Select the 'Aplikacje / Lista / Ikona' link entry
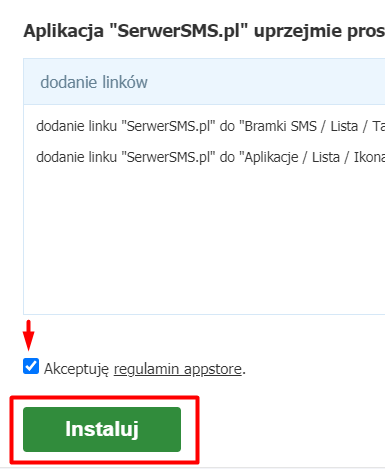This screenshot has height=469, width=385. click(210, 157)
